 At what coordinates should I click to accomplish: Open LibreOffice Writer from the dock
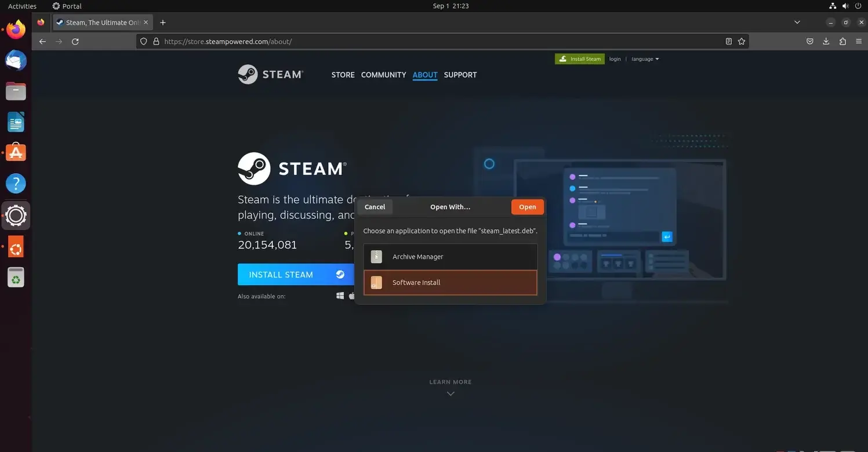click(16, 122)
